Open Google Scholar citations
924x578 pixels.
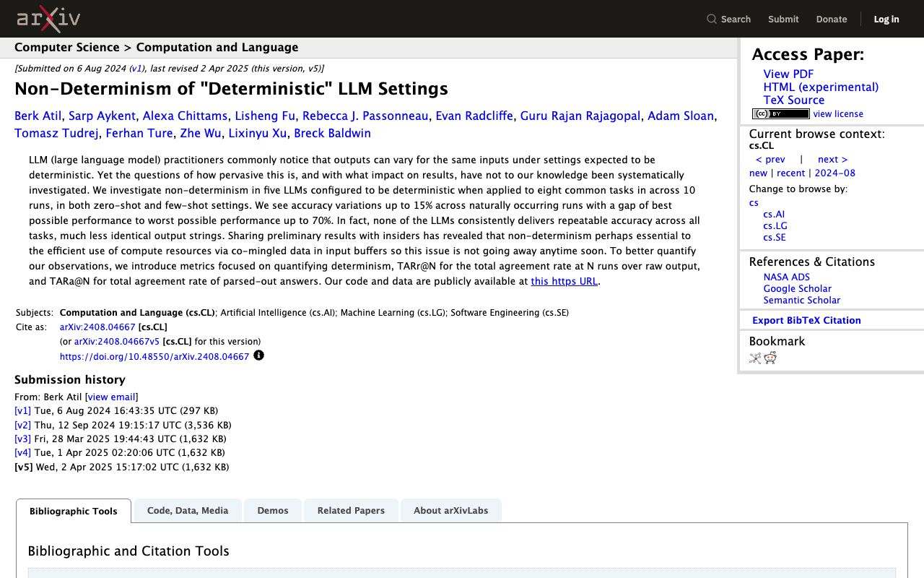tap(798, 289)
